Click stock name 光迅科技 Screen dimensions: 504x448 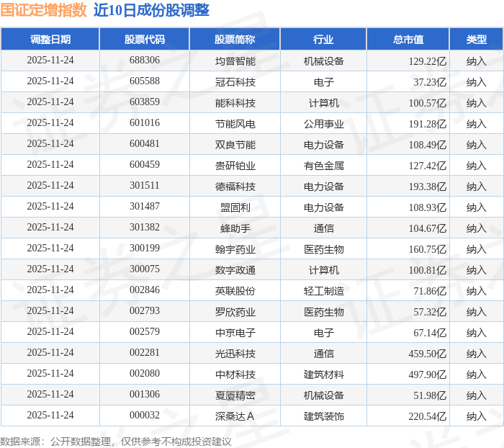pyautogui.click(x=235, y=354)
